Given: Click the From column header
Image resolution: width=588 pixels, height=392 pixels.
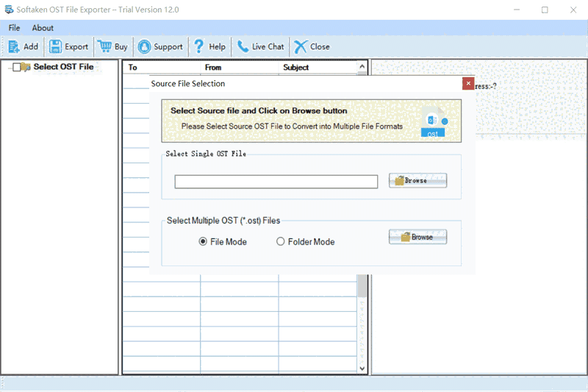Looking at the screenshot, I should pyautogui.click(x=240, y=68).
